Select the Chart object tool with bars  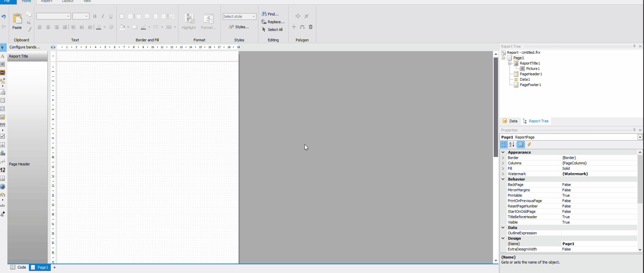click(x=3, y=153)
